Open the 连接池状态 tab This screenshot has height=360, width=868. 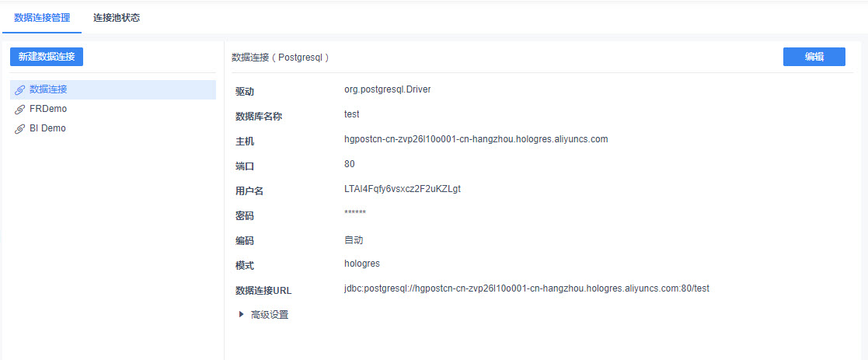117,18
